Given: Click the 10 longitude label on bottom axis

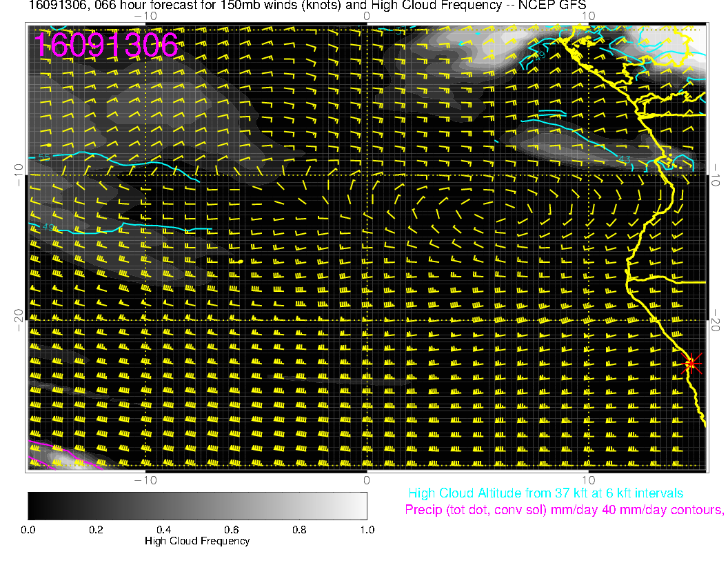Looking at the screenshot, I should [587, 480].
